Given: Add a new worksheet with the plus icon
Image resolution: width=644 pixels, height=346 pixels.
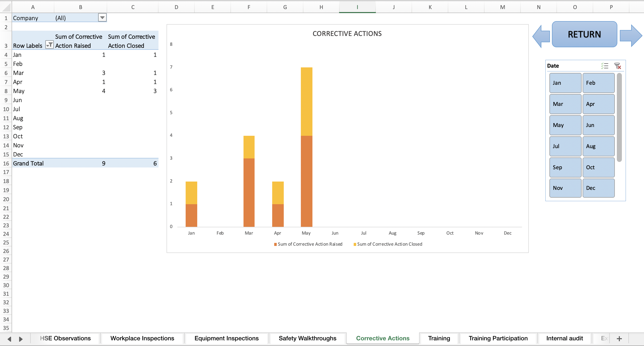Looking at the screenshot, I should pos(619,338).
